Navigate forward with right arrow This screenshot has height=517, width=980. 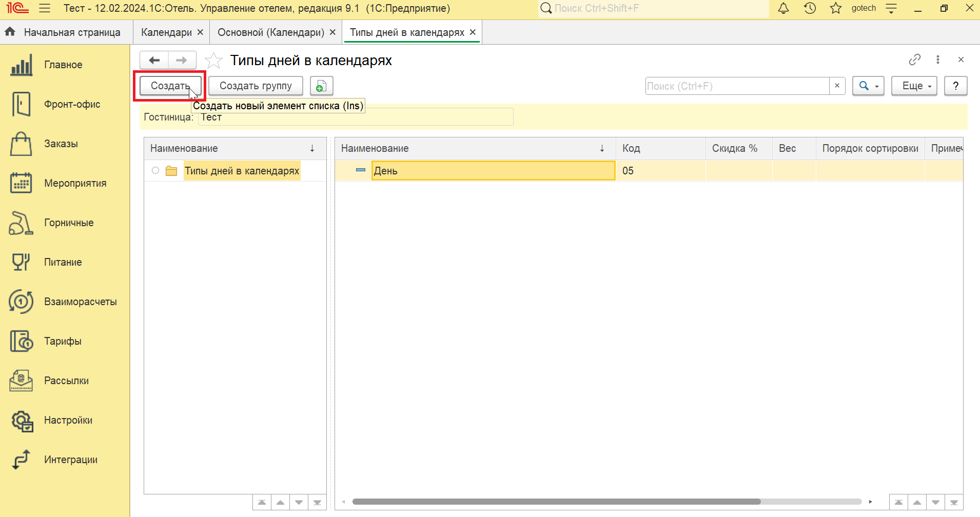pyautogui.click(x=182, y=61)
